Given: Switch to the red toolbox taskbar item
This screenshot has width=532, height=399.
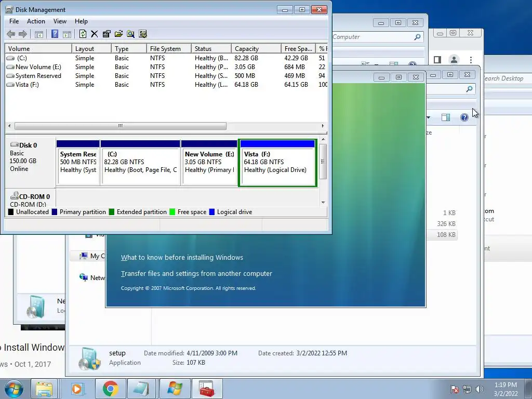Looking at the screenshot, I should click(207, 389).
